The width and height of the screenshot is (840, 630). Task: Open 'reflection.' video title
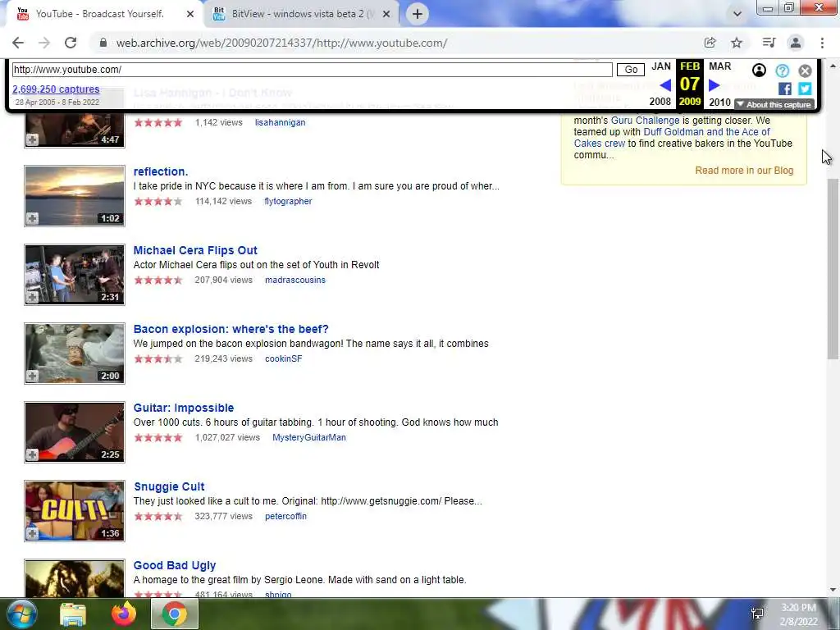(161, 171)
